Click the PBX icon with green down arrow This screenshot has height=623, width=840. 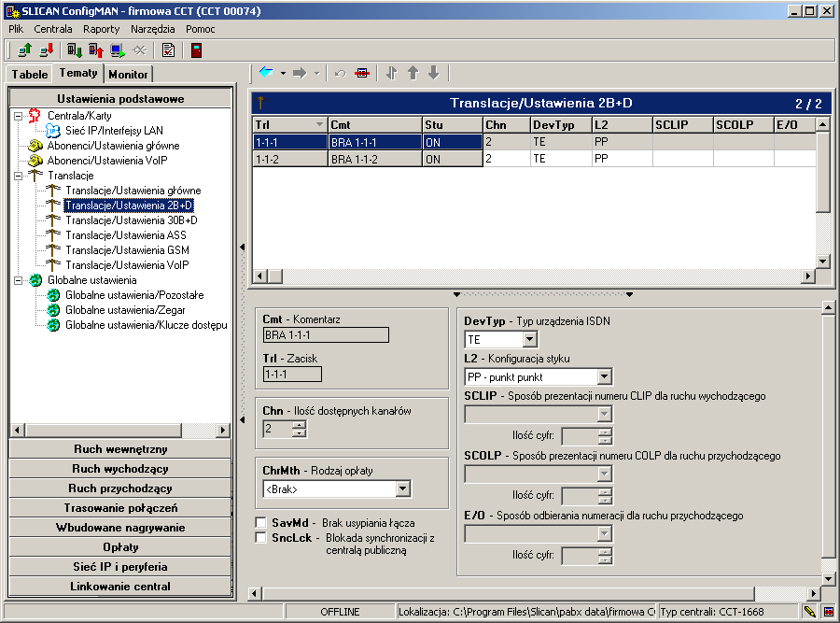75,50
